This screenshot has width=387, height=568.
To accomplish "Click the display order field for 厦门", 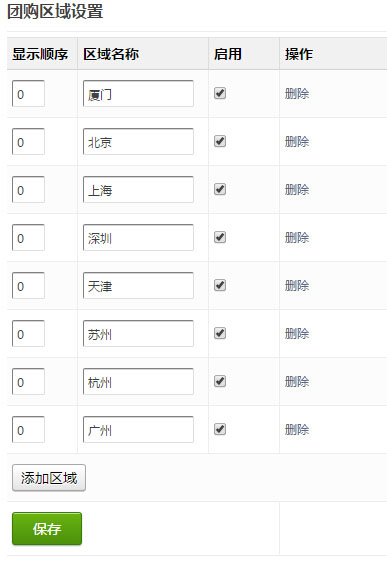I will [28, 93].
